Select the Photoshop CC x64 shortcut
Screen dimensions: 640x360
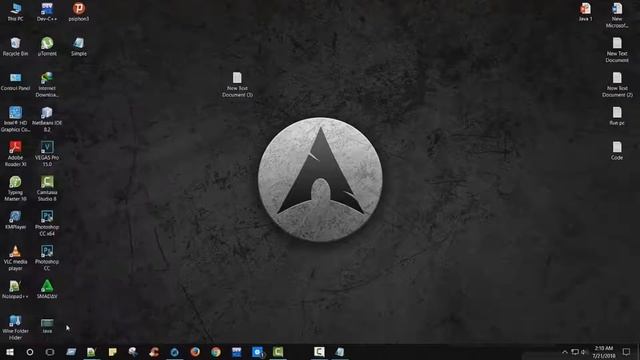pyautogui.click(x=47, y=223)
